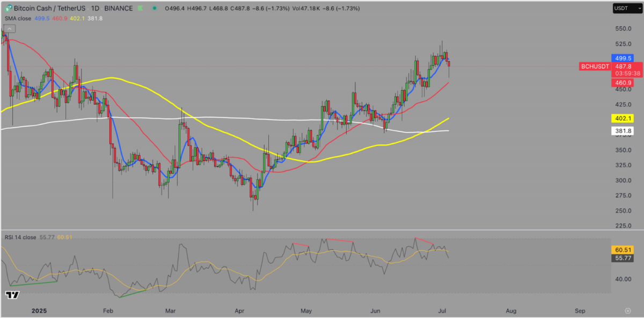Click the Aug label on time axis
The height and width of the screenshot is (318, 644).
(x=511, y=310)
